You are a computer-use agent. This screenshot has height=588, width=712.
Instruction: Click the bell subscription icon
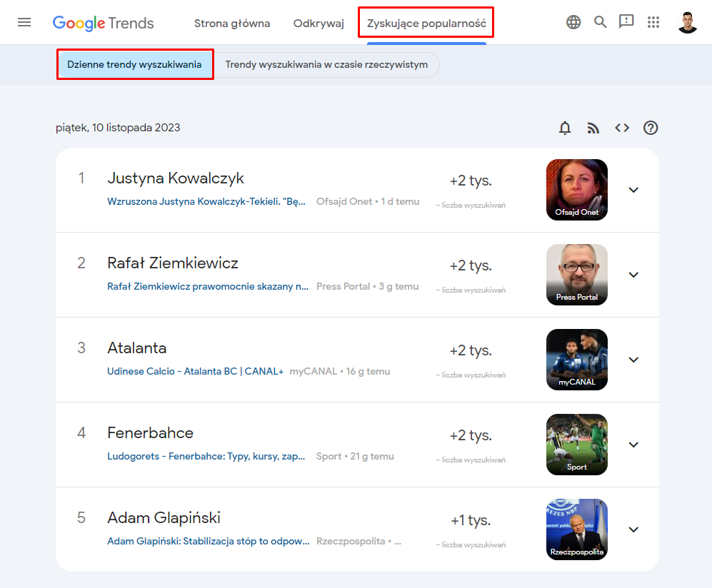[x=565, y=128]
